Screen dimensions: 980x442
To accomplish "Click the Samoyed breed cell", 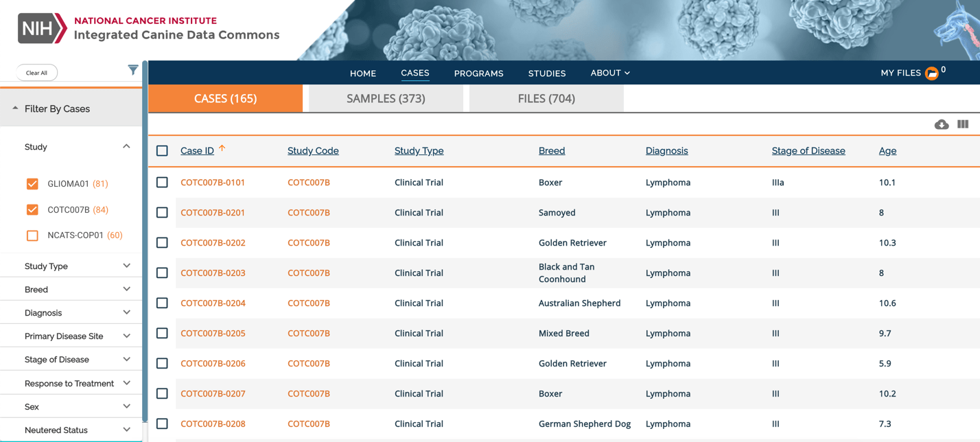I will click(x=557, y=212).
